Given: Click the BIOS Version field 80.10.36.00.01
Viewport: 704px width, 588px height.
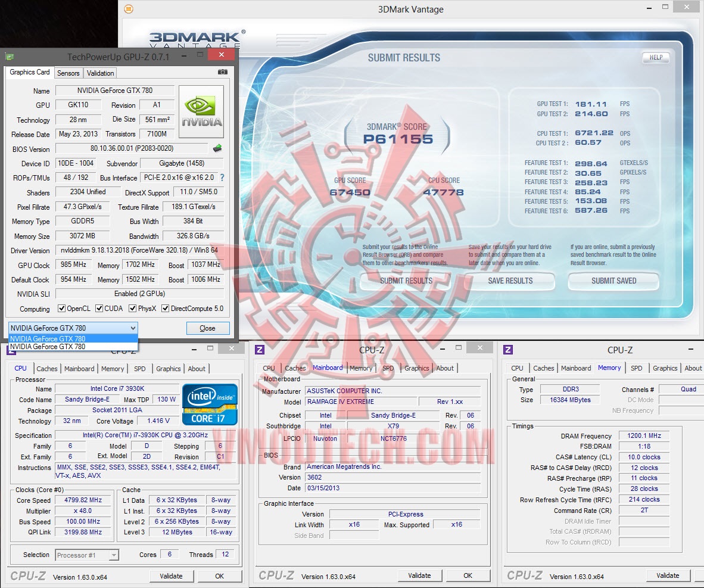Looking at the screenshot, I should (x=132, y=148).
